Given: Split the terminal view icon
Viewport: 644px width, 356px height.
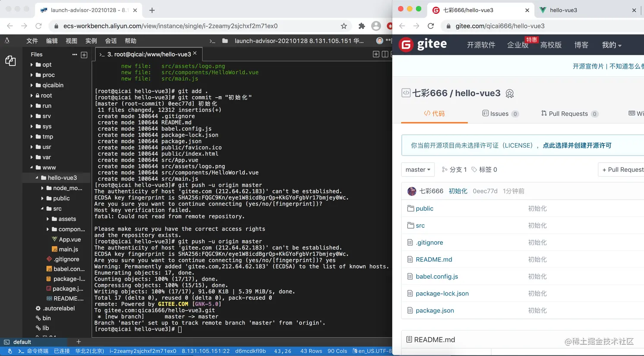Looking at the screenshot, I should 385,54.
